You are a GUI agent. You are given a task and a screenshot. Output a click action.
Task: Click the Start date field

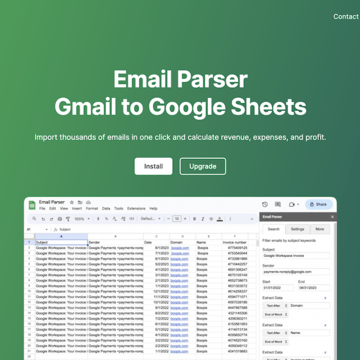[278, 288]
